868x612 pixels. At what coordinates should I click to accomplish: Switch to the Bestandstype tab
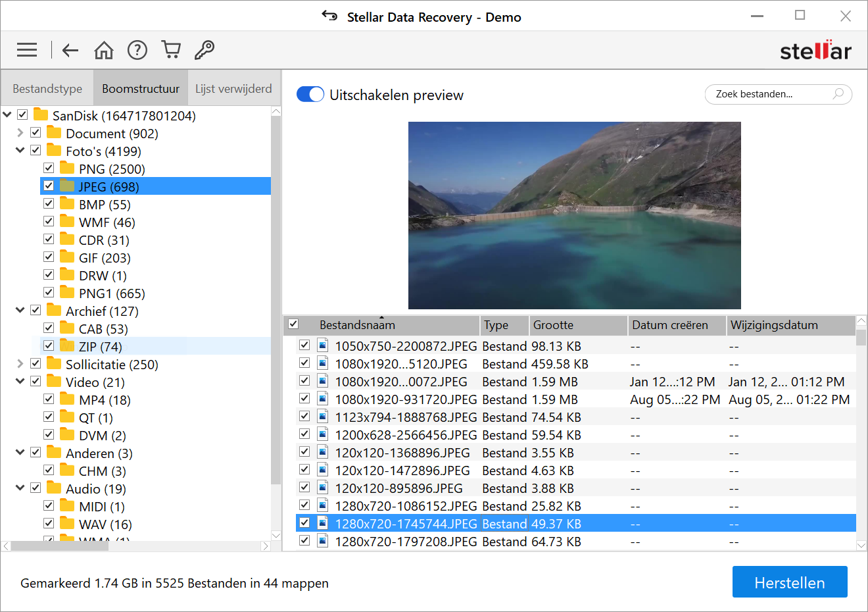coord(47,88)
